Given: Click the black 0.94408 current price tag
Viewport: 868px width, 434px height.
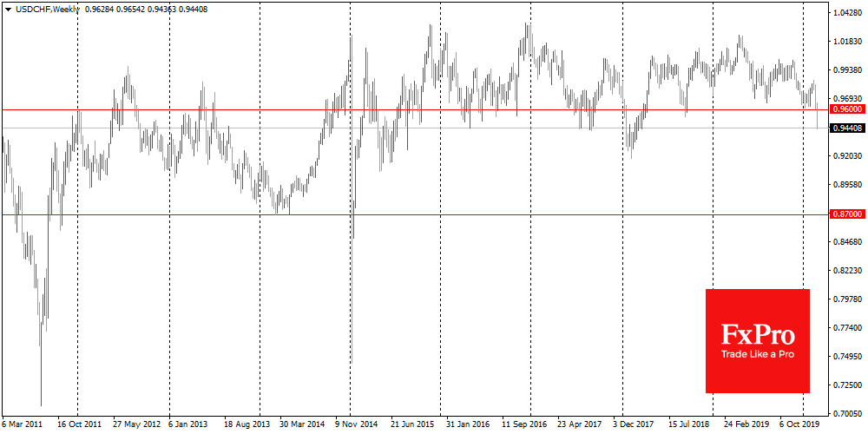Looking at the screenshot, I should tap(847, 128).
